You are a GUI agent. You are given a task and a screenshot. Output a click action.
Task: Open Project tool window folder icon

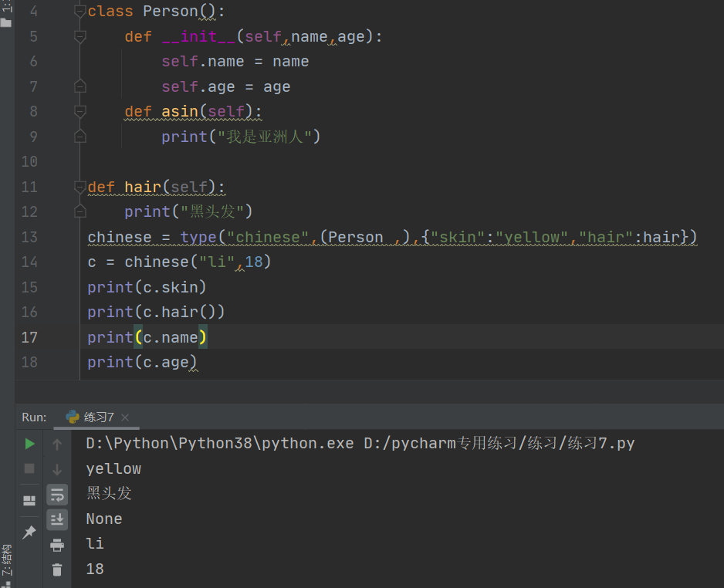pyautogui.click(x=6, y=22)
